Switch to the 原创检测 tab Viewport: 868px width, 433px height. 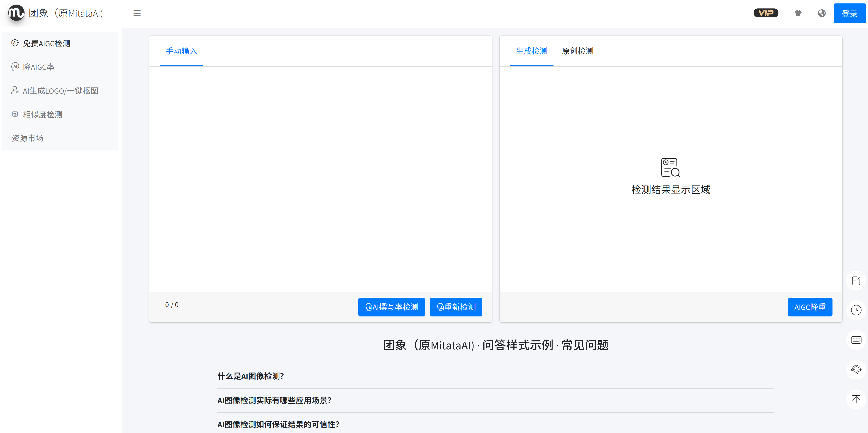point(577,51)
